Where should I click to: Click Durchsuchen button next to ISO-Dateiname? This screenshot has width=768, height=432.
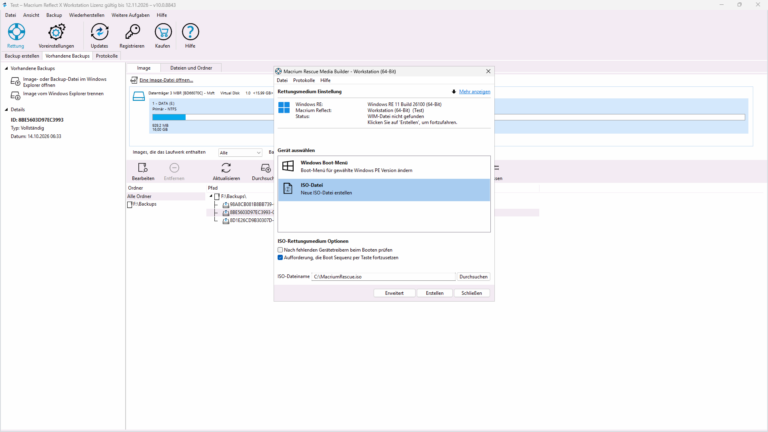pos(474,277)
